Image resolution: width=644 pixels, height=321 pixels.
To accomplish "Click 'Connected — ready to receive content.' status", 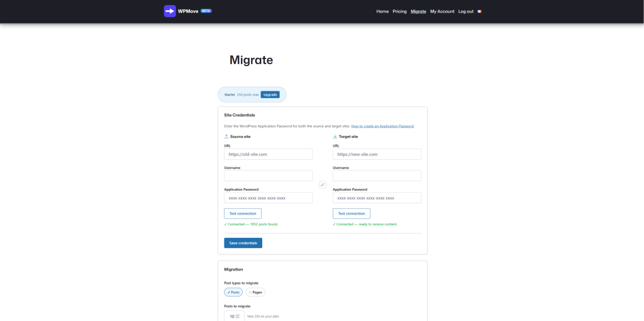I will (365, 225).
